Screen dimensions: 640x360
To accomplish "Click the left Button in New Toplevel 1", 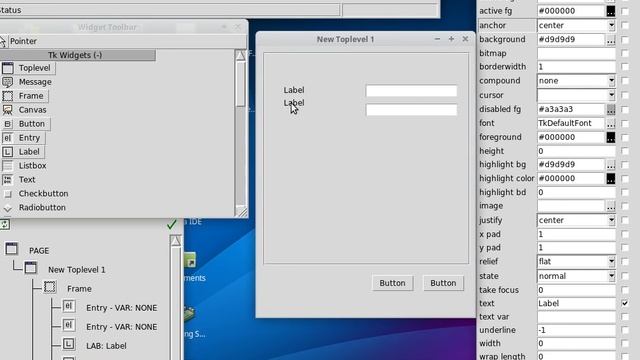I will 392,283.
